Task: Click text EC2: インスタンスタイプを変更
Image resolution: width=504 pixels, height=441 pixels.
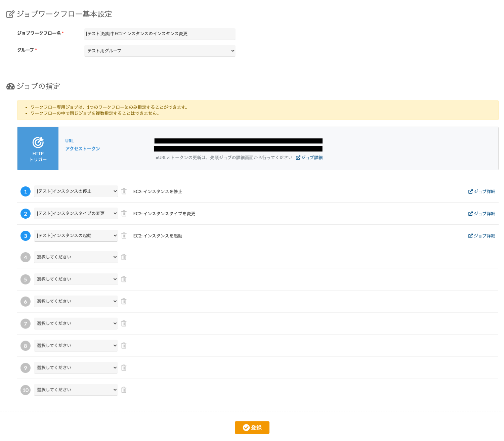Action: tap(164, 214)
